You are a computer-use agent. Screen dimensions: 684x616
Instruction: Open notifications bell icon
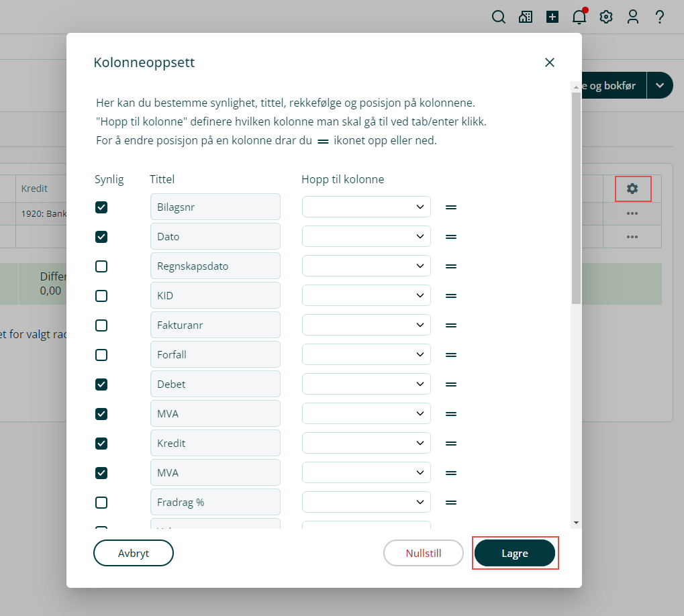click(579, 17)
